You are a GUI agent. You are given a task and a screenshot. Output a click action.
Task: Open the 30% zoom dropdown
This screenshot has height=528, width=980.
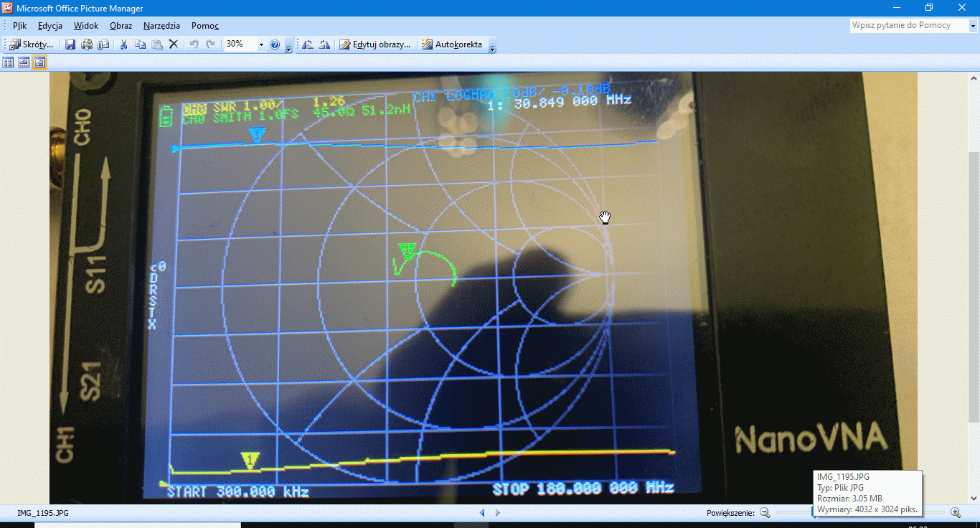[x=261, y=44]
